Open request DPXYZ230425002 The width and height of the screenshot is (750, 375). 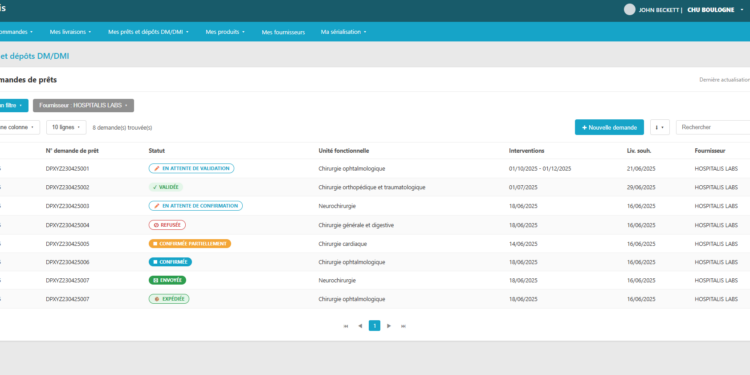67,188
